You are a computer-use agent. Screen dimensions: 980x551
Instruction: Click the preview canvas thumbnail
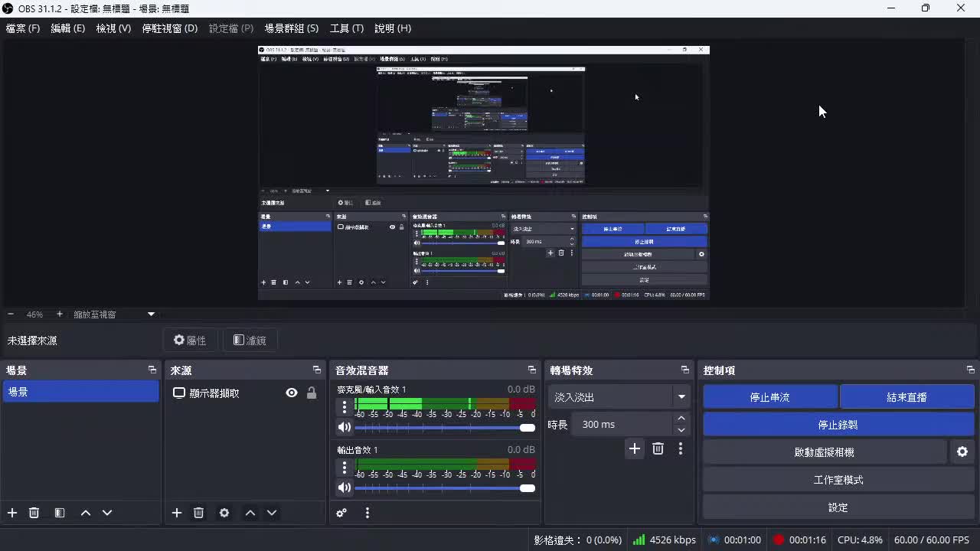click(x=483, y=173)
